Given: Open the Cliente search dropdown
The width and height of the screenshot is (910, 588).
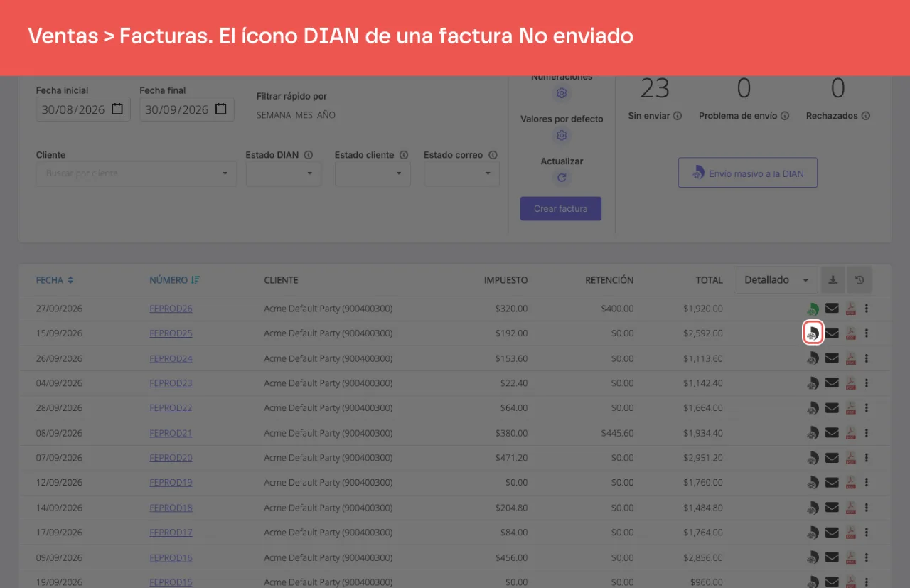Looking at the screenshot, I should point(136,173).
